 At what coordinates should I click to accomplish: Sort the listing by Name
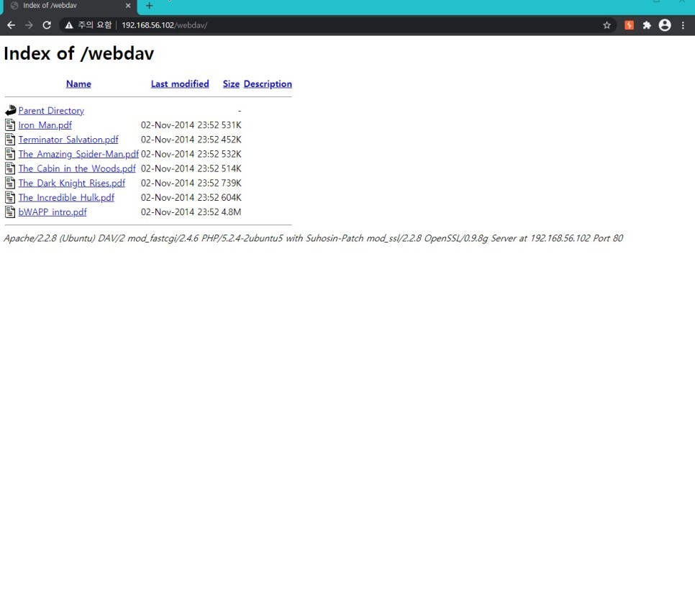[x=78, y=83]
